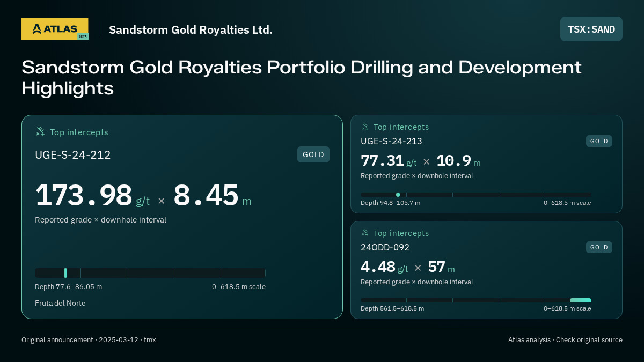Screen dimensions: 644x362
Task: Click the Atlas beta logo
Action: [x=55, y=29]
